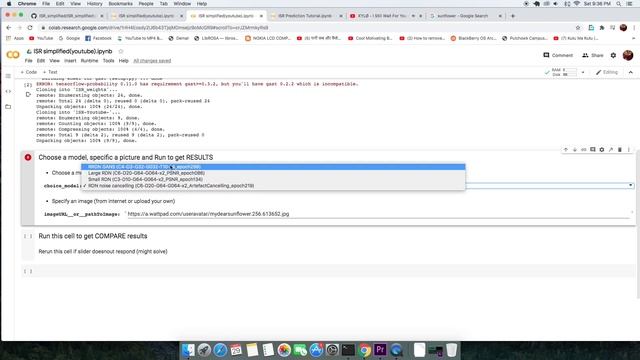Open Safari from the Dock
Screen dimensions: 640x360
point(220,350)
